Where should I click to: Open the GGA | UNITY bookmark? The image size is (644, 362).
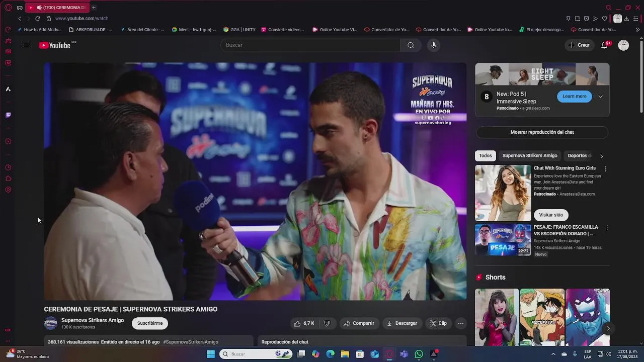pyautogui.click(x=239, y=30)
